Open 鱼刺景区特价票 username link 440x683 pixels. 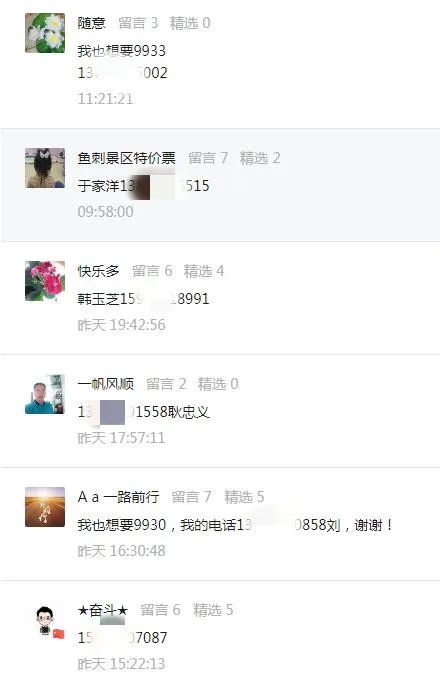(x=126, y=158)
